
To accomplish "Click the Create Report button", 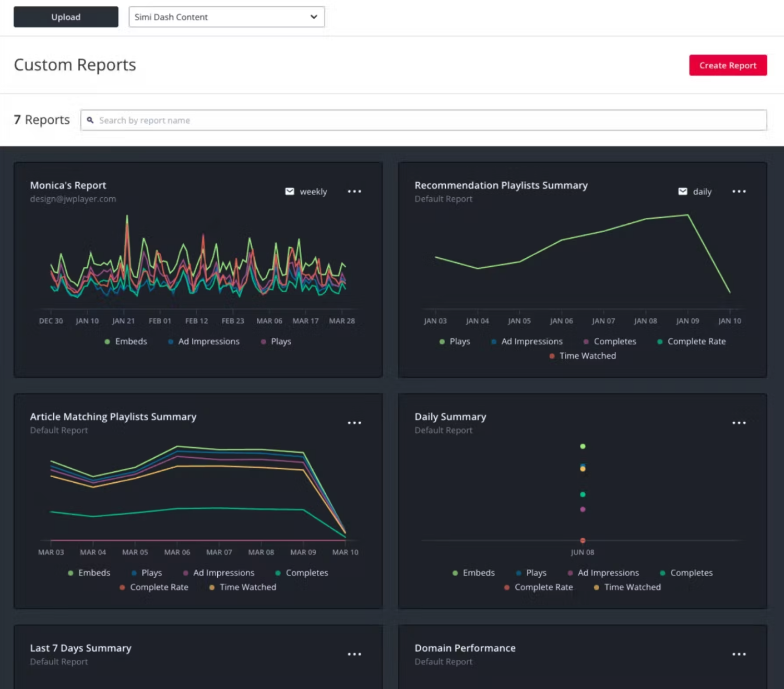I will (x=728, y=65).
